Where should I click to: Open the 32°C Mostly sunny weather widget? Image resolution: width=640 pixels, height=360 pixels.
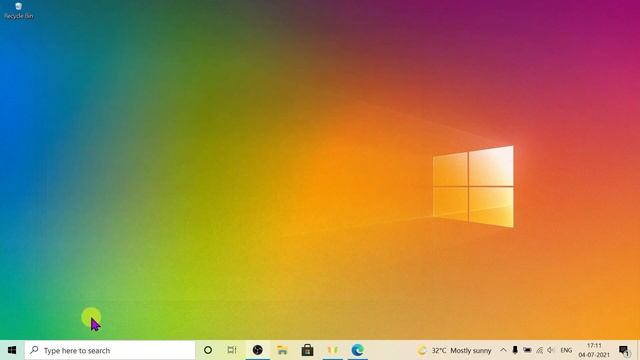point(455,350)
